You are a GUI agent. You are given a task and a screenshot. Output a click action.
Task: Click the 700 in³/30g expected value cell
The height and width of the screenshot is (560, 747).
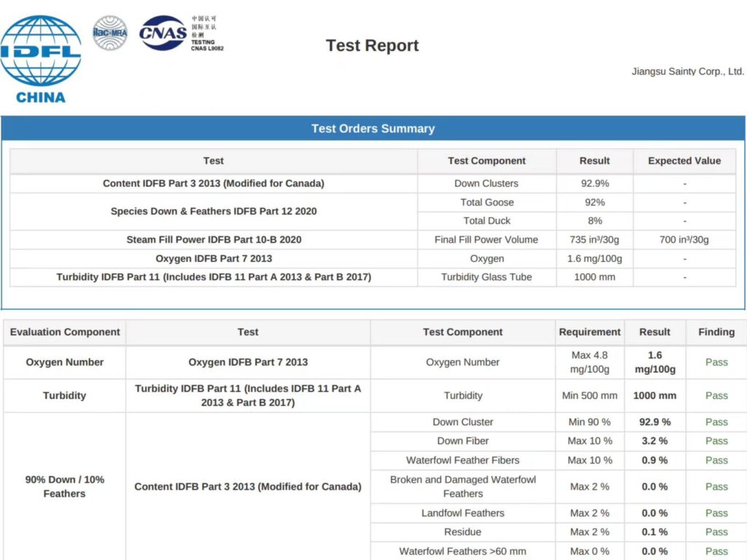684,240
